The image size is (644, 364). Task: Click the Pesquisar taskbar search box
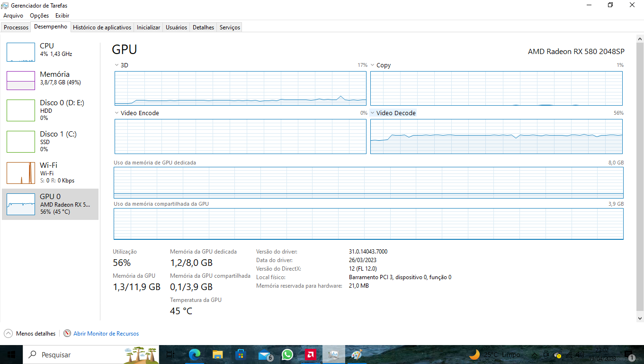tap(90, 355)
